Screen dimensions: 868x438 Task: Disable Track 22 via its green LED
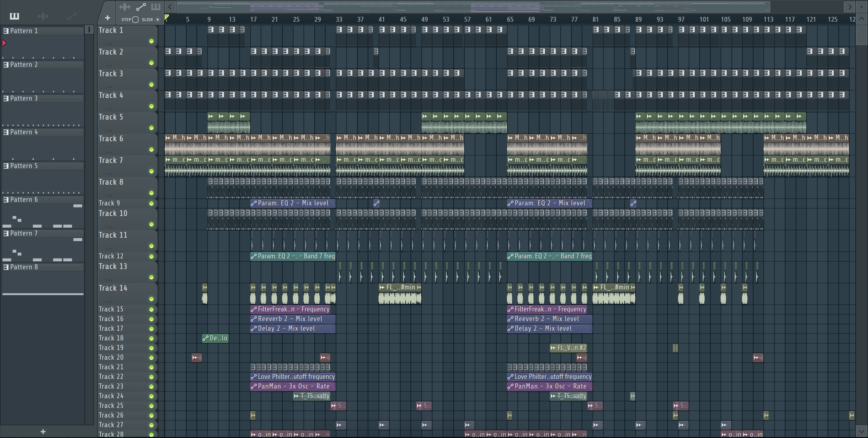point(151,377)
